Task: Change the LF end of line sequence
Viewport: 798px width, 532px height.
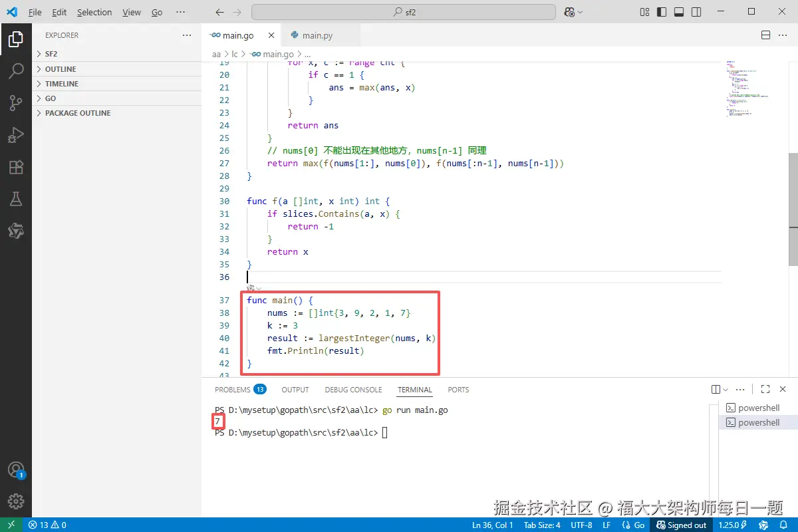Action: 606,525
